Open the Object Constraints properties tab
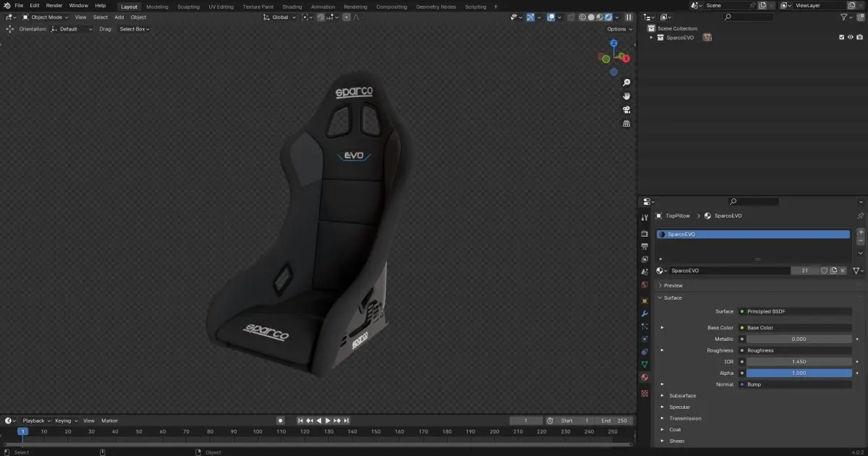Screen dimensions: 868x456 644,352
